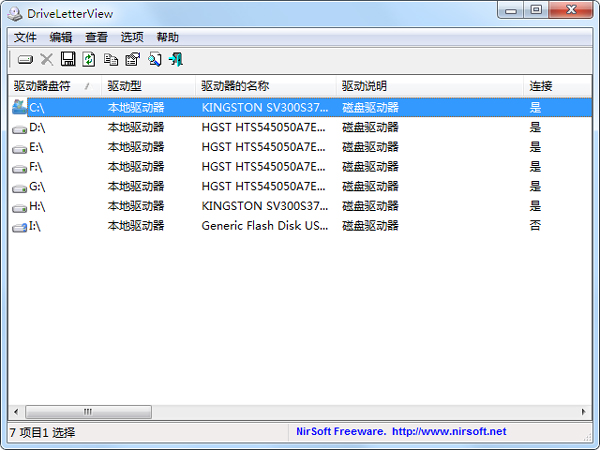
Task: Sort by the 驱动说明 column header
Action: (430, 86)
